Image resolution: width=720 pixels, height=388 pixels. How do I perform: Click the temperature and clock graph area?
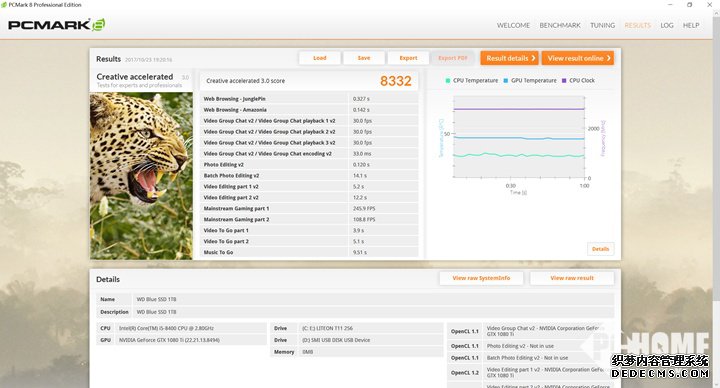click(519, 137)
